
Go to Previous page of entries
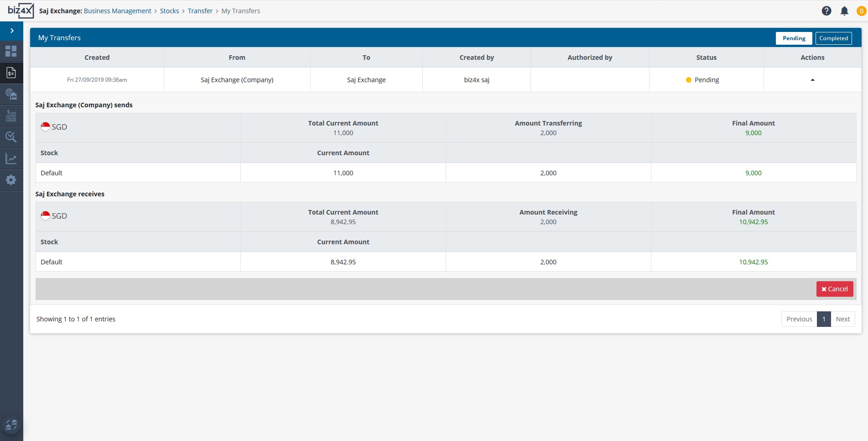pyautogui.click(x=799, y=319)
